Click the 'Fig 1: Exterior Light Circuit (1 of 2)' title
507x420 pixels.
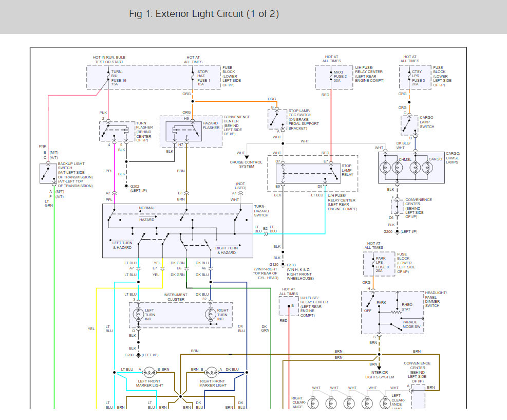tap(204, 14)
